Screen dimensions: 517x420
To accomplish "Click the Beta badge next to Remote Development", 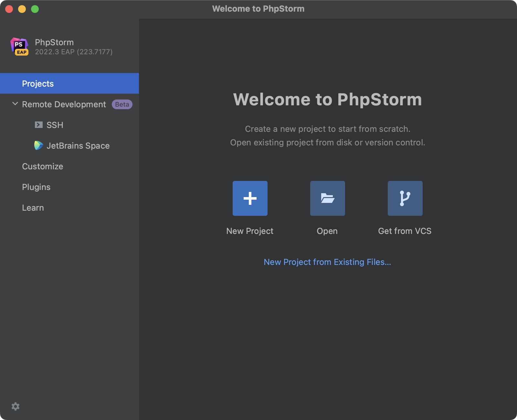I will click(x=122, y=104).
